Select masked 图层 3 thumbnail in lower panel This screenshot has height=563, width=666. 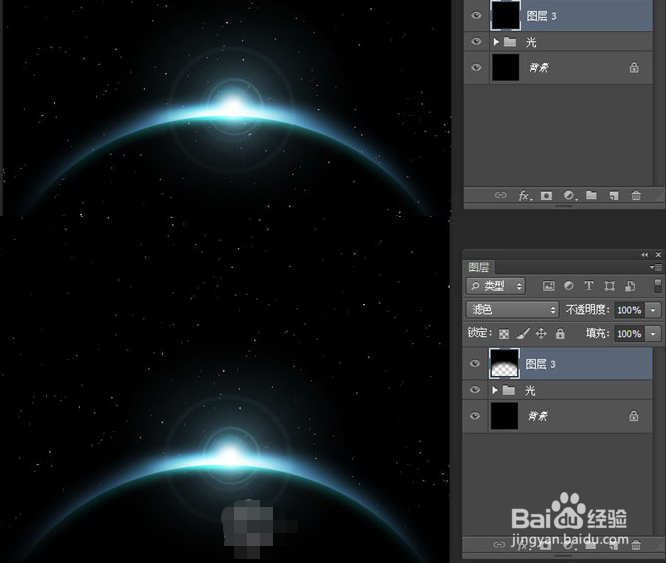(505, 363)
